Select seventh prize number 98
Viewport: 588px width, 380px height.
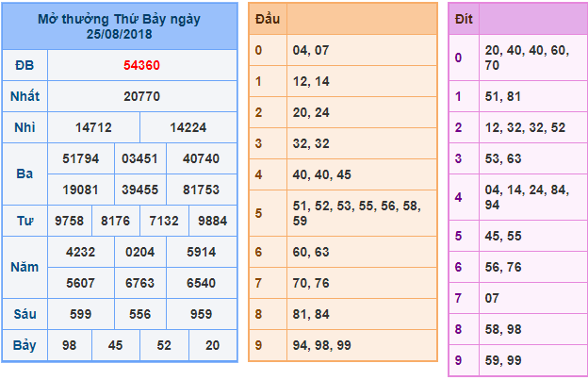pos(70,345)
